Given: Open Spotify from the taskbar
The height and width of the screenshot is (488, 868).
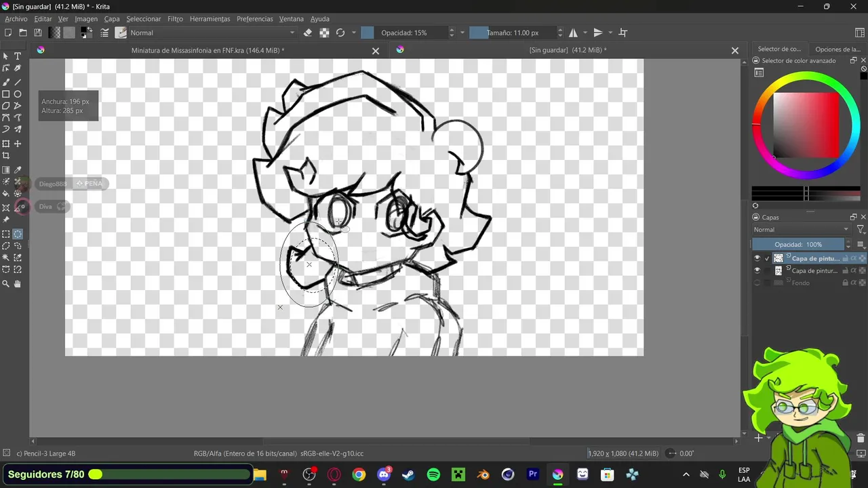Looking at the screenshot, I should 433,474.
